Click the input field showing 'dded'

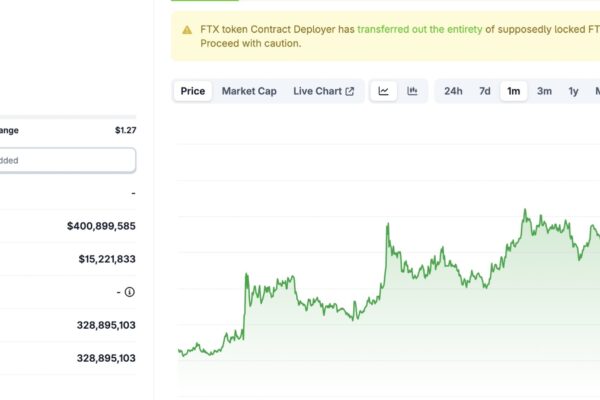pyautogui.click(x=67, y=160)
